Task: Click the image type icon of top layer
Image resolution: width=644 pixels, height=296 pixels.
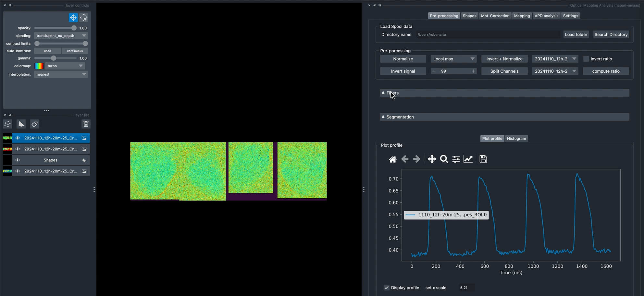Action: [84, 138]
